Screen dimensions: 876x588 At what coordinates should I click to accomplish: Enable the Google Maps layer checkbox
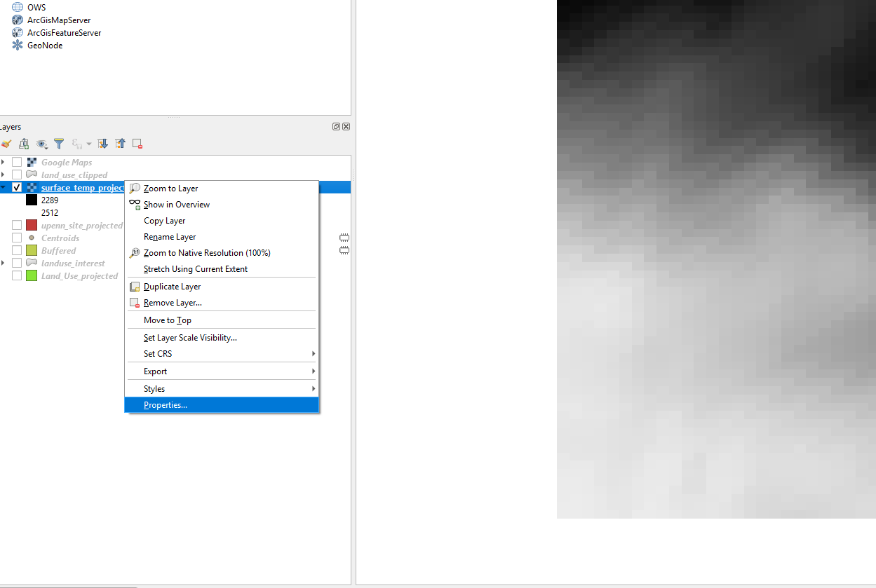tap(17, 163)
